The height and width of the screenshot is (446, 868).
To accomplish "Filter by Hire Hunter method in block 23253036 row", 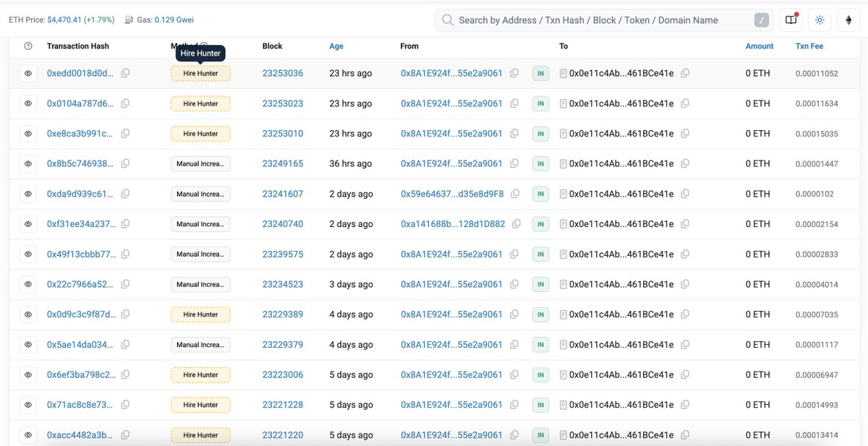I will [x=200, y=73].
